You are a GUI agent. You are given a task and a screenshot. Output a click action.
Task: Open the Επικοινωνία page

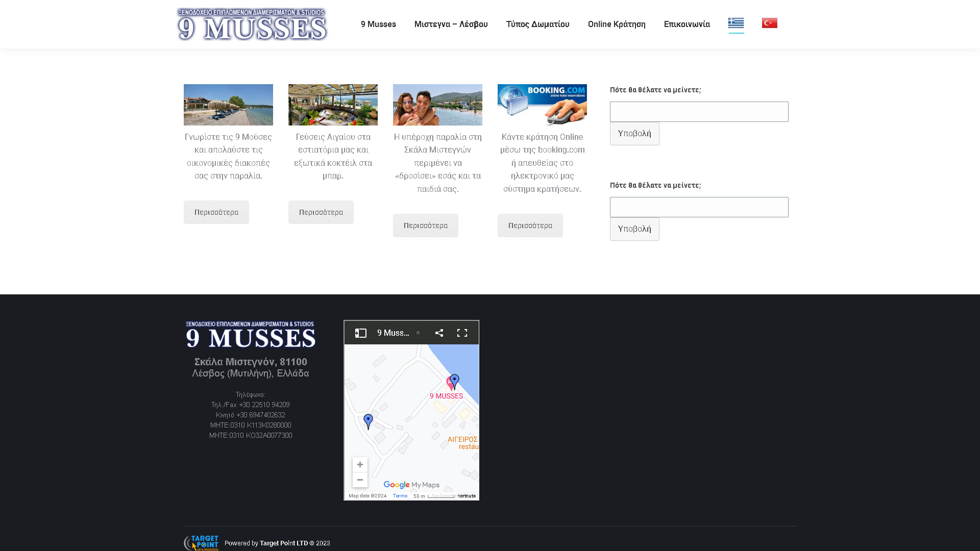(687, 24)
